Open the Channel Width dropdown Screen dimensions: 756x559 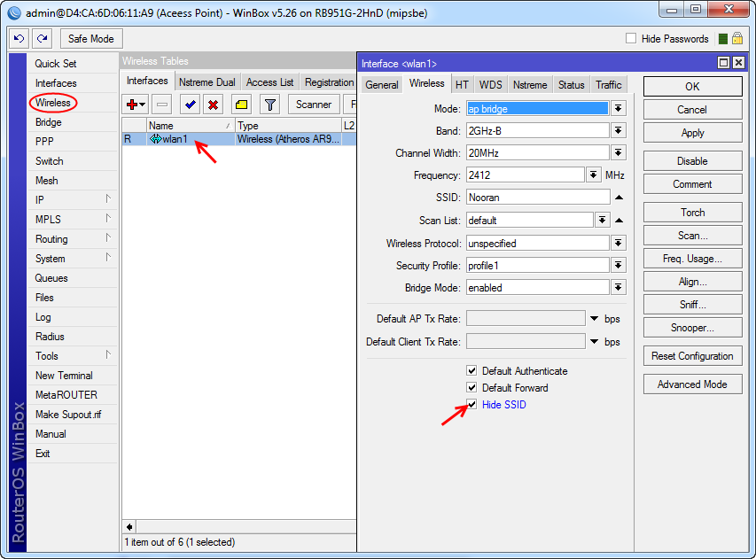pyautogui.click(x=618, y=152)
